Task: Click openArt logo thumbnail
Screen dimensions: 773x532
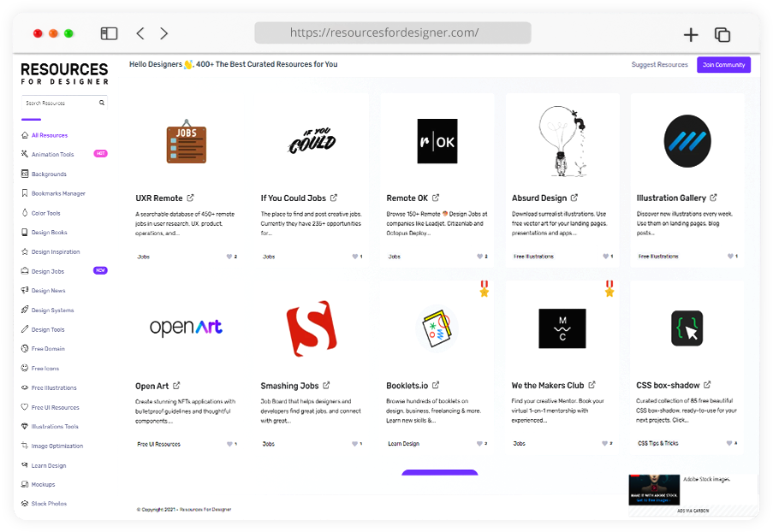Action: coord(187,328)
